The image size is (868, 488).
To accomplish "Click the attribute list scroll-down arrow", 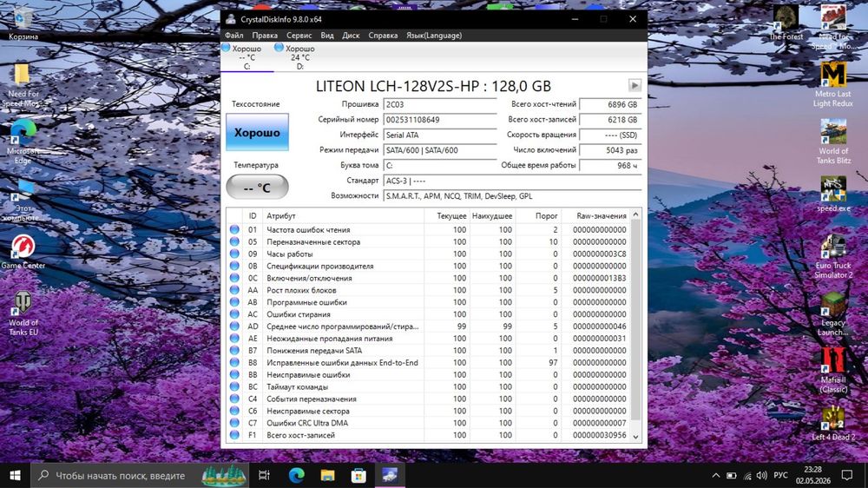I will click(x=635, y=437).
